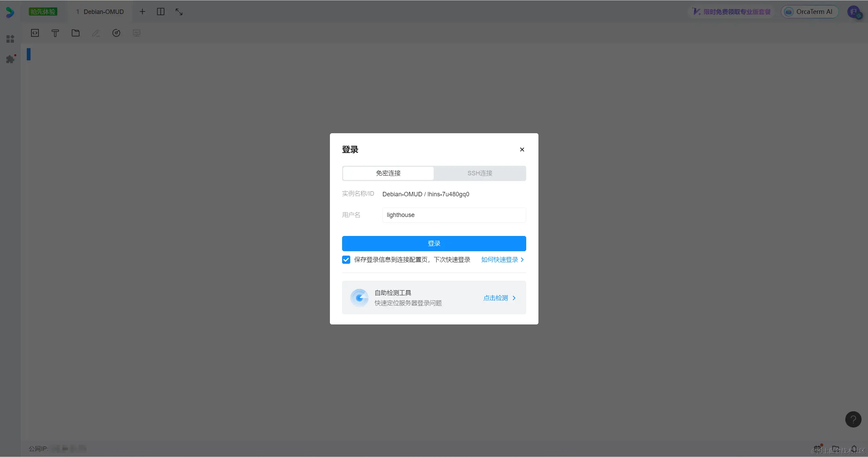The height and width of the screenshot is (457, 868).
Task: Open the OrcaTerm AI assistant
Action: click(809, 12)
